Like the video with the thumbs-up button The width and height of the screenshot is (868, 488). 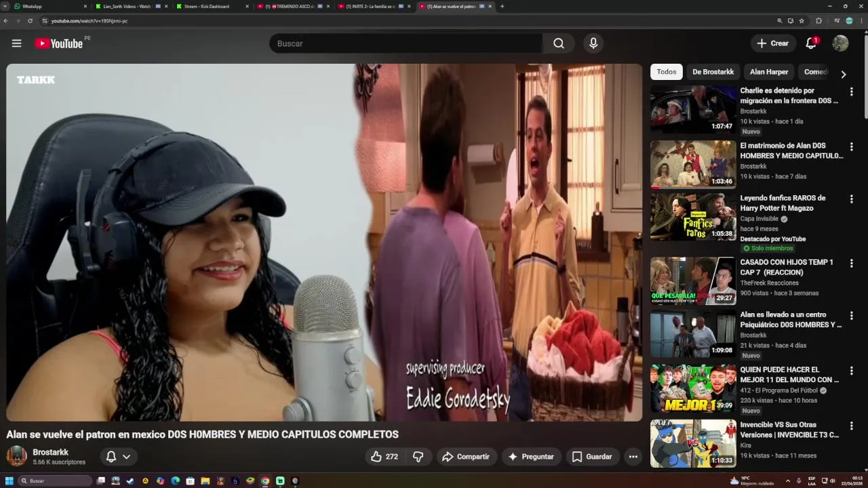click(384, 457)
